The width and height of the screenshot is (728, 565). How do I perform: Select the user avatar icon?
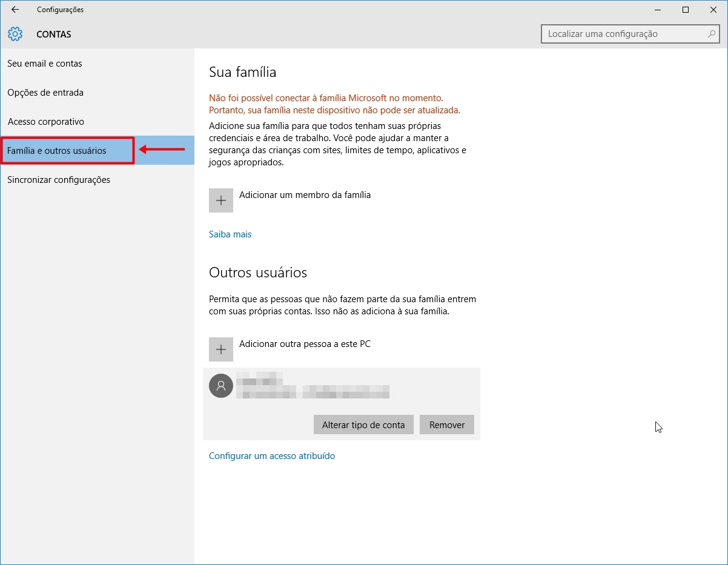[x=221, y=385]
